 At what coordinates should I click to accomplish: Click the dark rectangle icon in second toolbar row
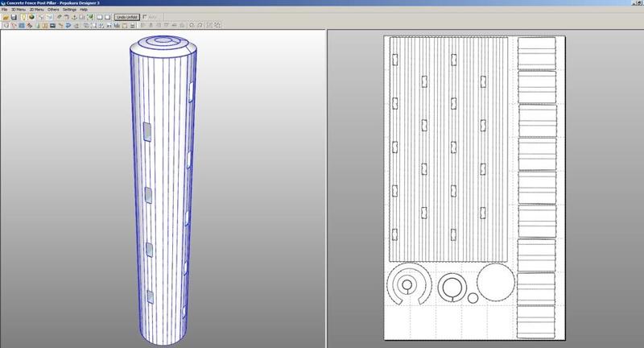coord(52,26)
